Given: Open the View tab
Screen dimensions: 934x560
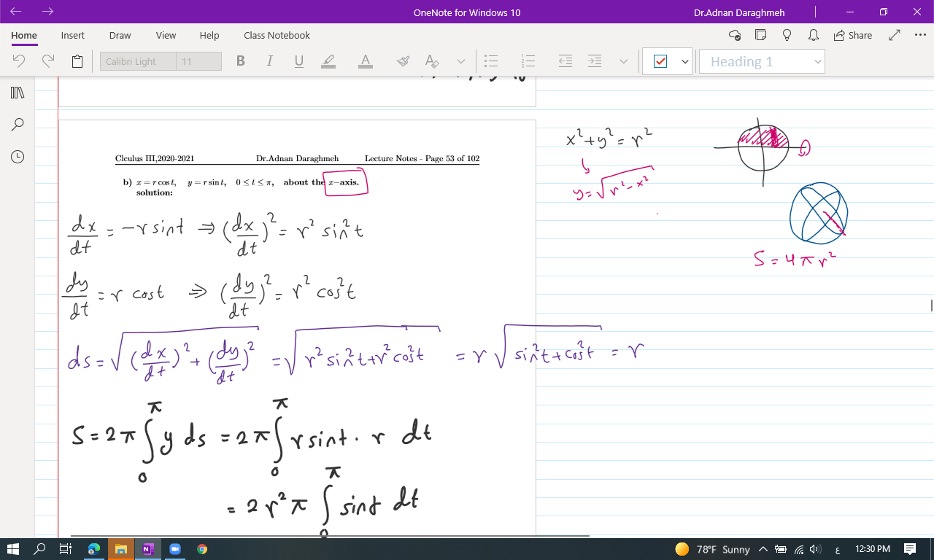Looking at the screenshot, I should (x=166, y=35).
